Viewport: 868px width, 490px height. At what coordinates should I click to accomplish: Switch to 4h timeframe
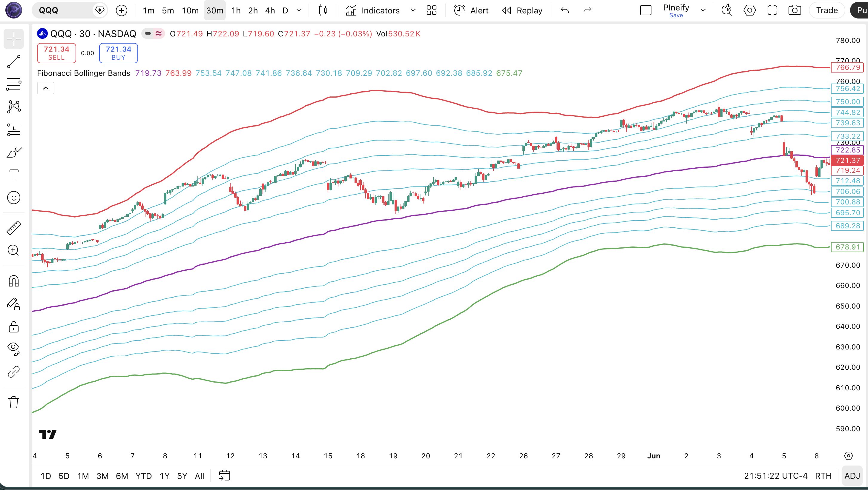pos(270,10)
